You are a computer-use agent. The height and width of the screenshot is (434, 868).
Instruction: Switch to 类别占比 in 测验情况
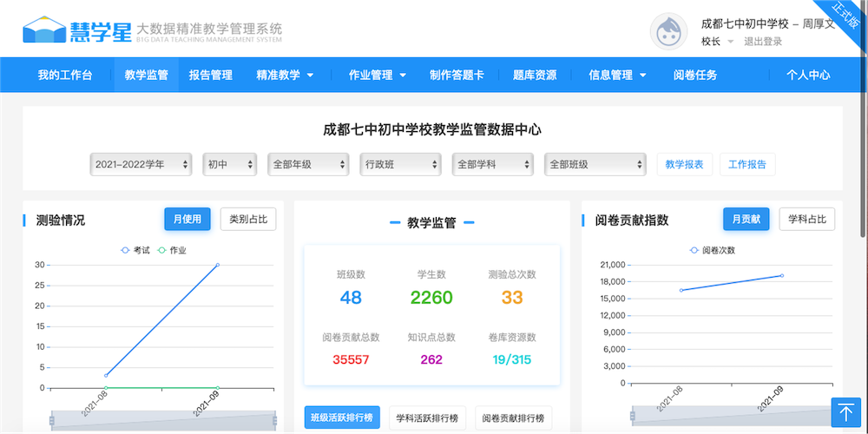(248, 219)
